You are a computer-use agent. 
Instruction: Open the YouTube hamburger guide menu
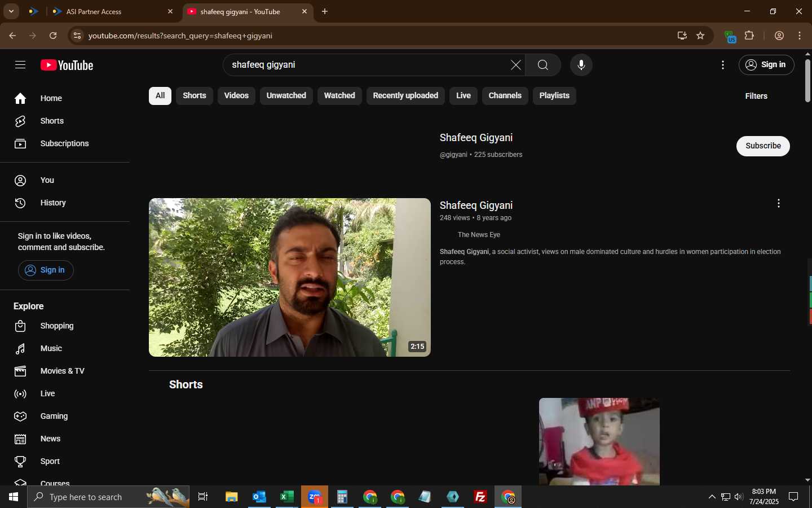(x=20, y=65)
